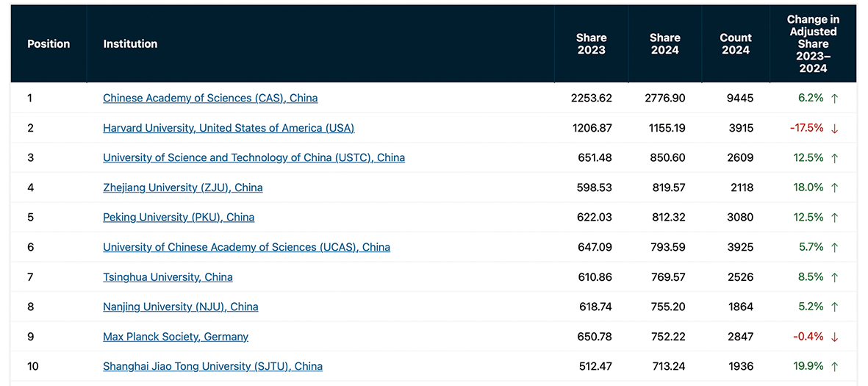Image resolution: width=868 pixels, height=386 pixels.
Task: Click the Institution column header
Action: click(x=130, y=44)
